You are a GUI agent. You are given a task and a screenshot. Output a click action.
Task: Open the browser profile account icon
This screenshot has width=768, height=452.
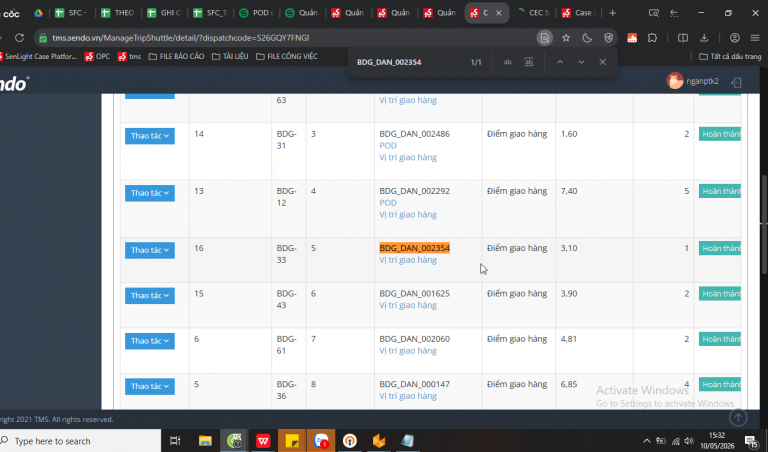tap(734, 38)
